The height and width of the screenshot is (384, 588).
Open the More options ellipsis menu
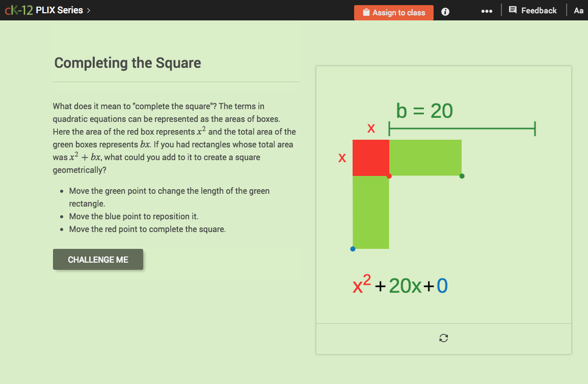pyautogui.click(x=487, y=11)
